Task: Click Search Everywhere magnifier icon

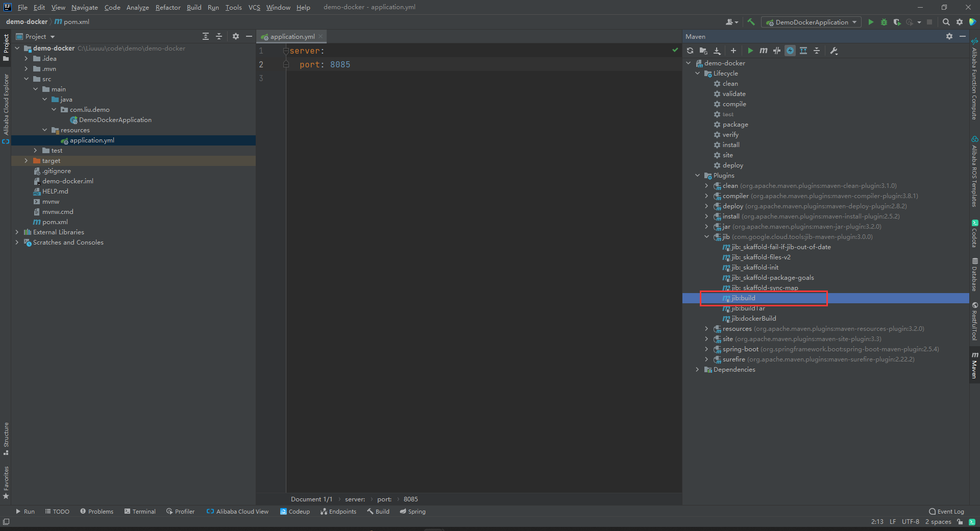Action: 946,22
